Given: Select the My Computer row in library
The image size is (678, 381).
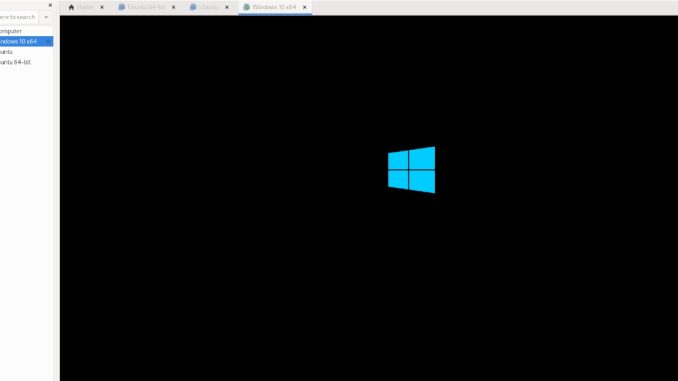Looking at the screenshot, I should click(26, 31).
